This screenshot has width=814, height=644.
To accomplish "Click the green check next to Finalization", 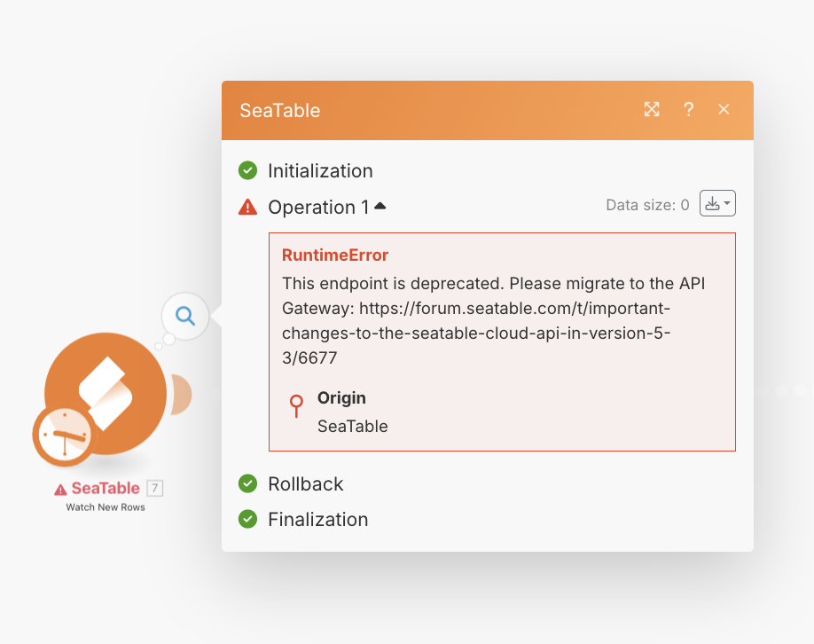I will click(247, 519).
